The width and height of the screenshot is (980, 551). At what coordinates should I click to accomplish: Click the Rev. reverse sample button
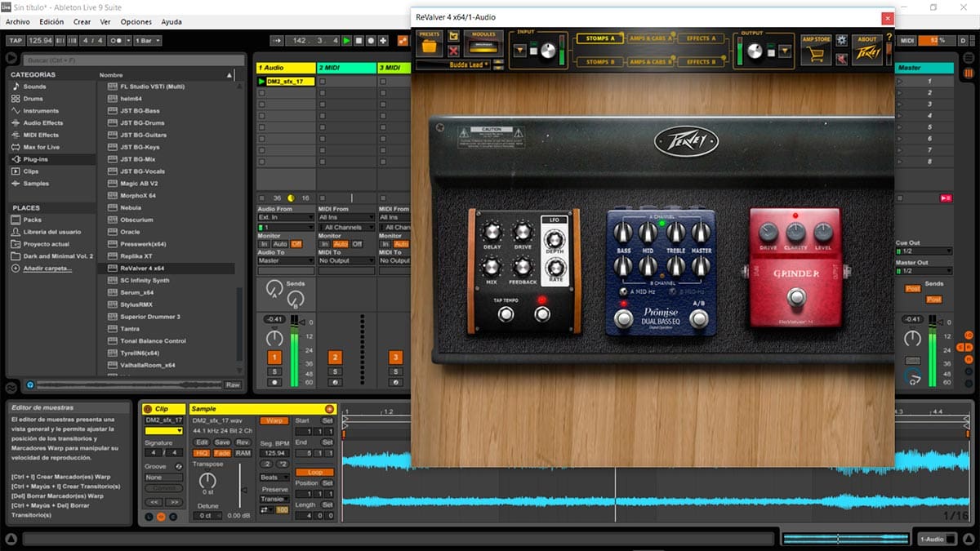coord(243,442)
